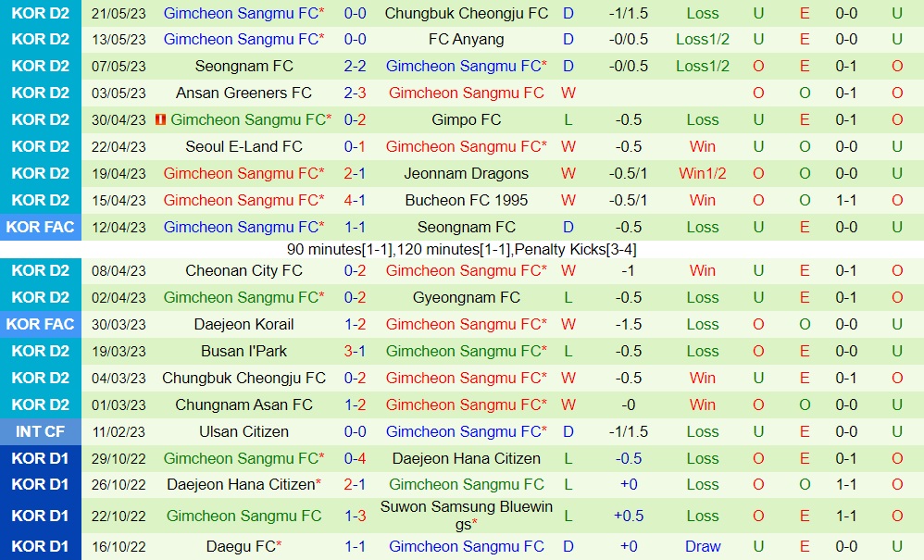Go to Seoul E-Land FC team page
This screenshot has width=924, height=560.
(x=243, y=146)
